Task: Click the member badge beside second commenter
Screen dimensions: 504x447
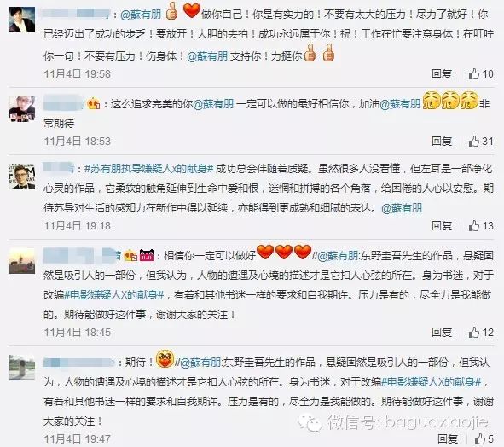Action: (94, 103)
